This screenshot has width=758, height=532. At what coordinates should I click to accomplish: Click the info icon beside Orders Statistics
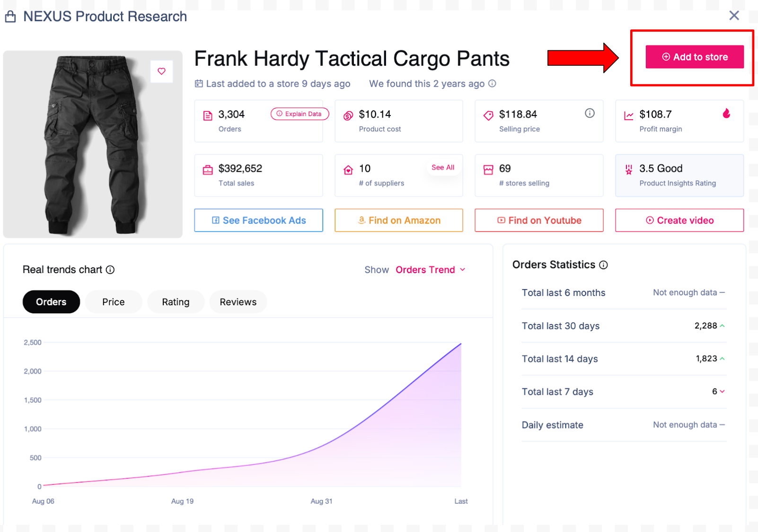603,265
